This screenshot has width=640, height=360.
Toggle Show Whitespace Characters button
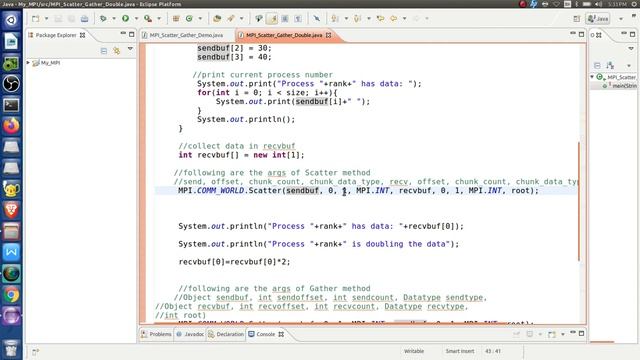click(298, 18)
